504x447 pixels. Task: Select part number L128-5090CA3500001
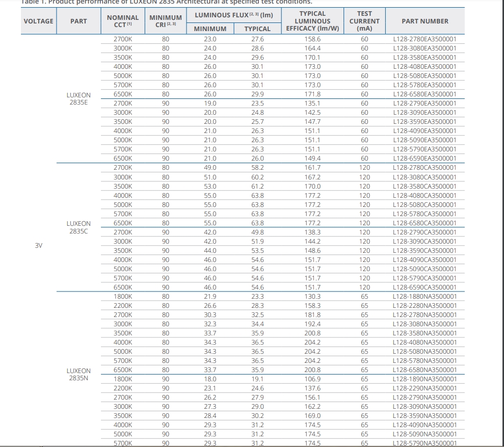click(x=425, y=269)
